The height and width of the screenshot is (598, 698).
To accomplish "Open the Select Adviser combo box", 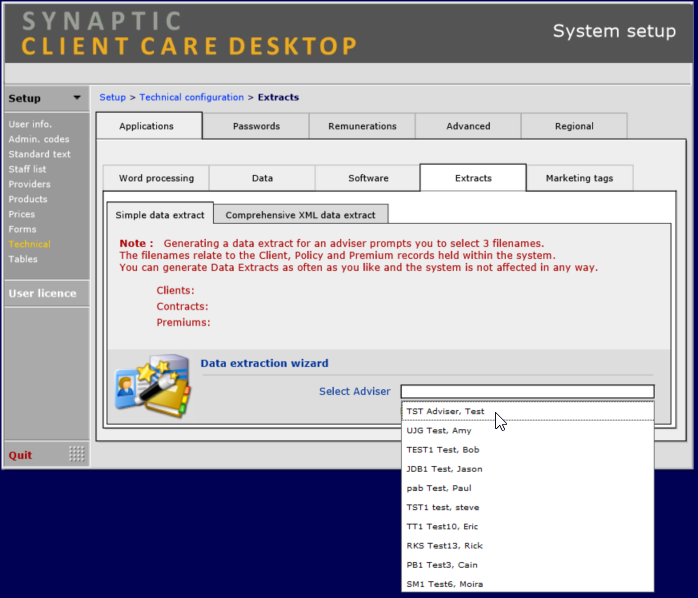I will coord(528,391).
